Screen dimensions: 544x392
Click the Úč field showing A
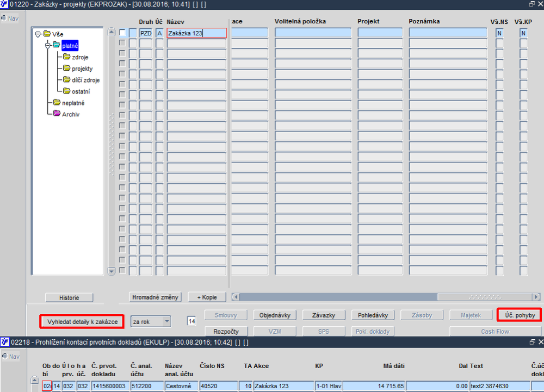tap(159, 33)
